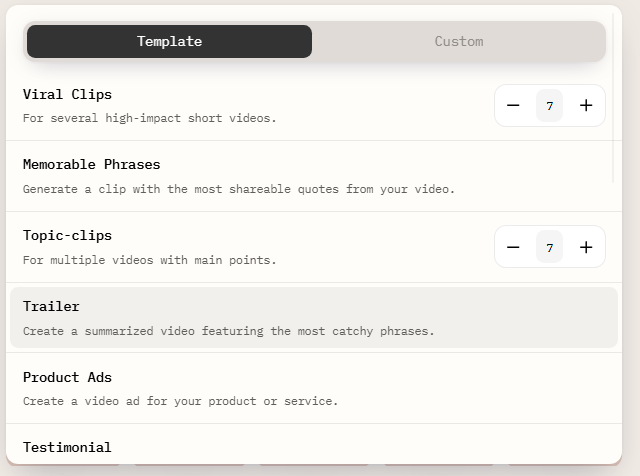Screen dimensions: 640x476
Task: Click the "most catchy phrases" description text
Action: (x=228, y=331)
